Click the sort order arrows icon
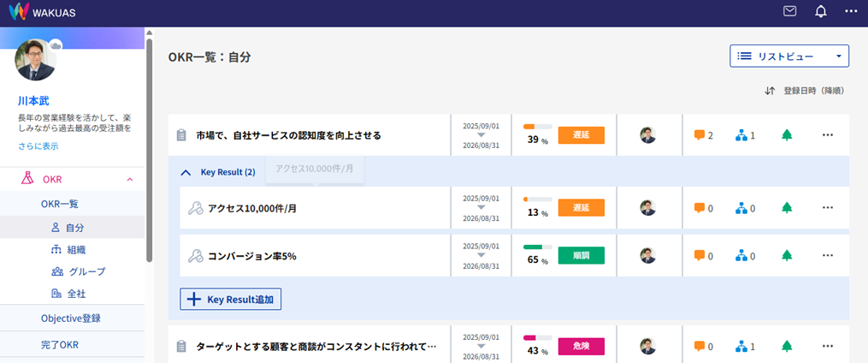The width and height of the screenshot is (868, 363). [x=770, y=91]
